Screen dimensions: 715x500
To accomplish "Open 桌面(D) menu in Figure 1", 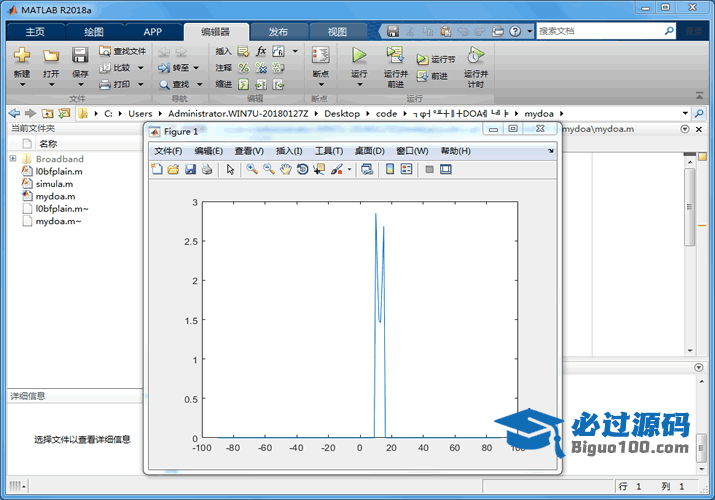I will coord(369,151).
